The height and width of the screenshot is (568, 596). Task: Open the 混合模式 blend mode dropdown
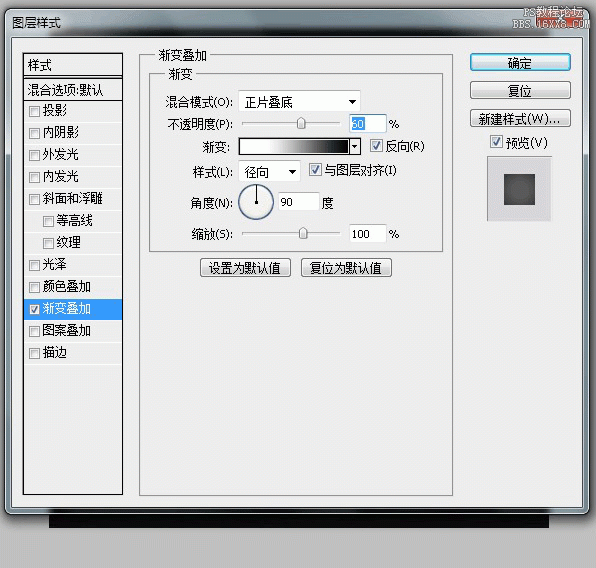pos(299,102)
